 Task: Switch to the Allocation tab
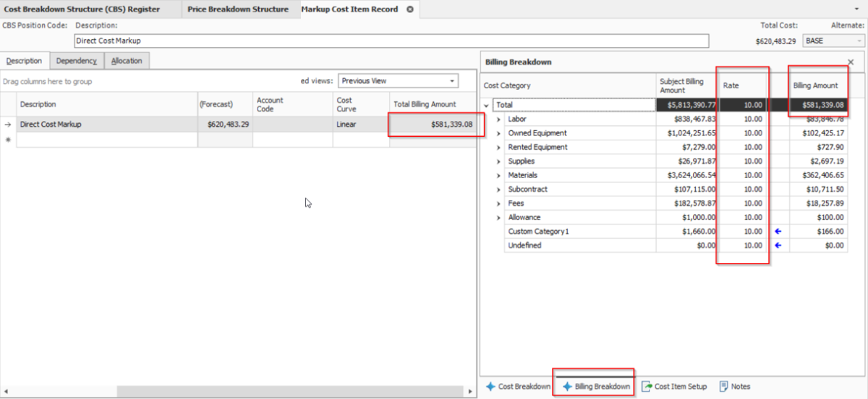point(127,61)
